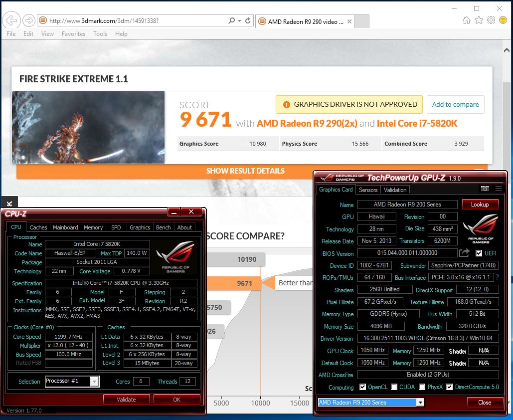Open the Favorites menu
513x420 pixels.
73,34
